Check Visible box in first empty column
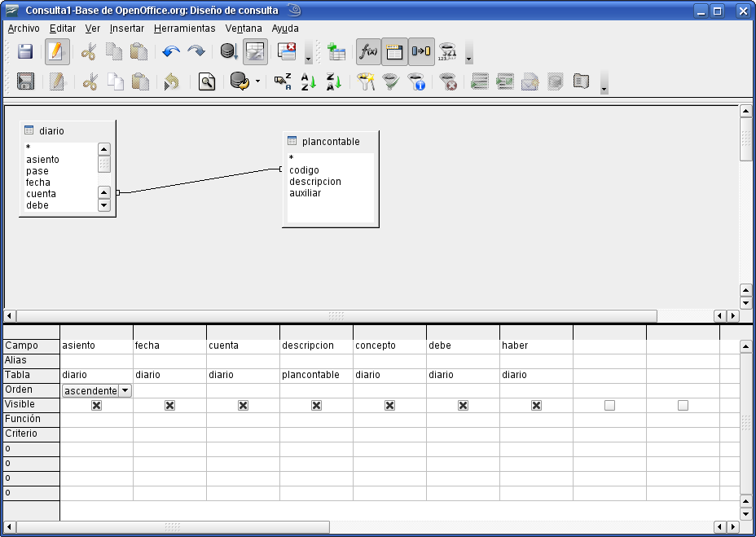The height and width of the screenshot is (537, 756). (609, 405)
